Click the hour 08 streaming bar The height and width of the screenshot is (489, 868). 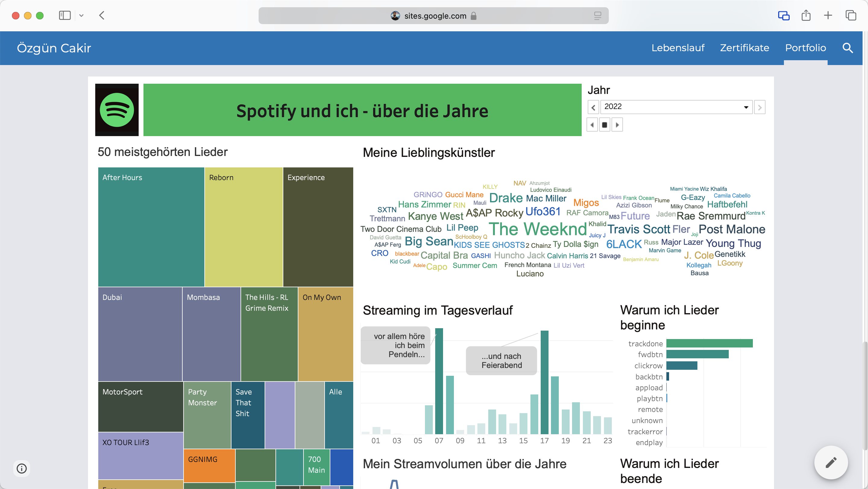[449, 405]
